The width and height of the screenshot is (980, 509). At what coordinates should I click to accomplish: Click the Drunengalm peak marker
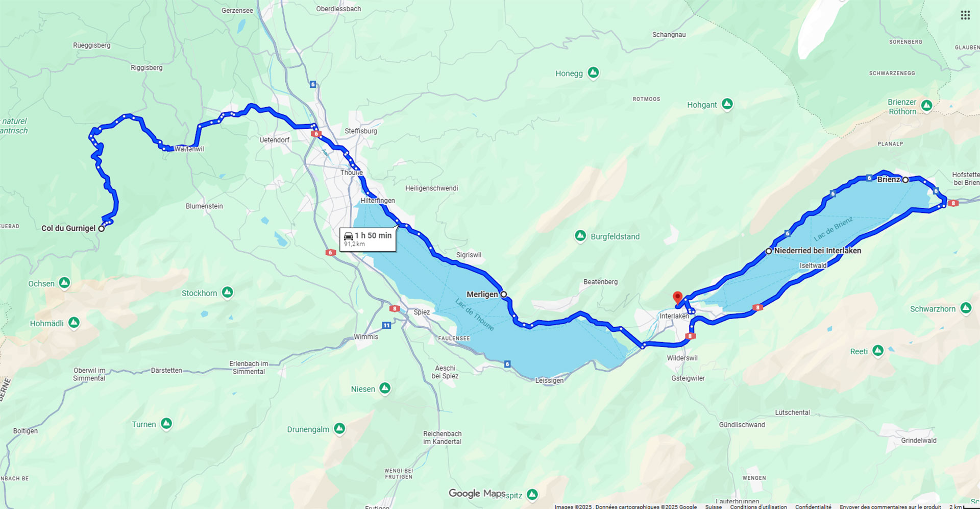(x=339, y=429)
